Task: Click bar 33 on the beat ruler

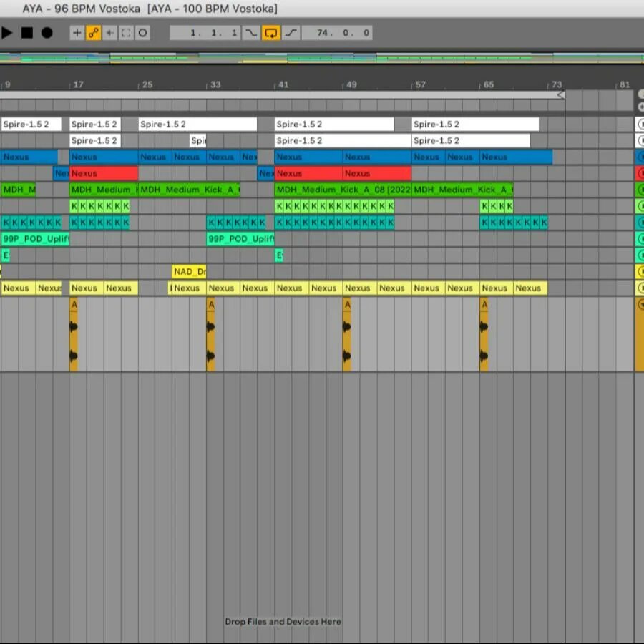Action: tap(215, 84)
